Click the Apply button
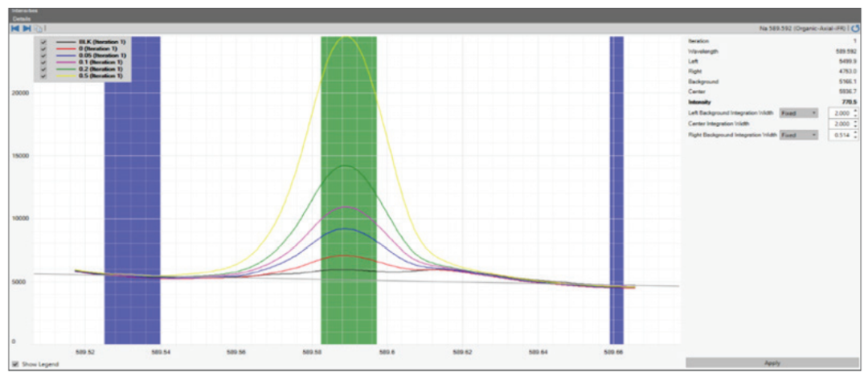Image resolution: width=868 pixels, height=376 pixels. coord(772,363)
